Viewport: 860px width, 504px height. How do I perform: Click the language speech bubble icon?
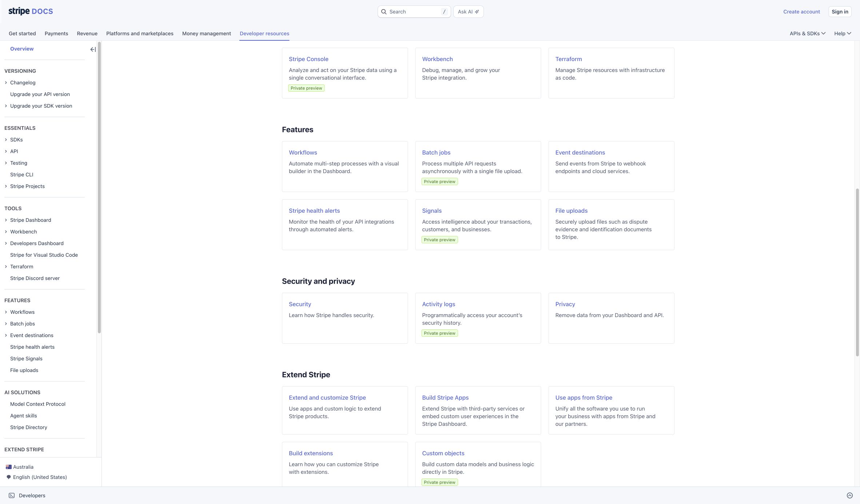pos(9,477)
